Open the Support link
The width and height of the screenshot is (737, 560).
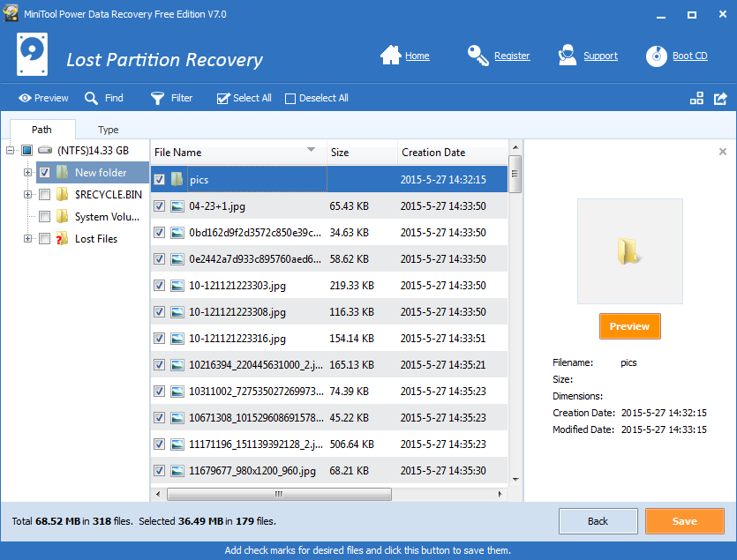point(601,56)
